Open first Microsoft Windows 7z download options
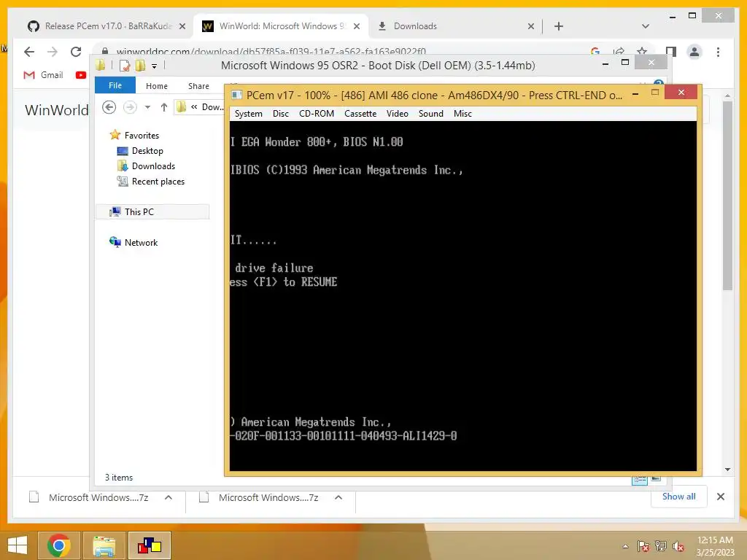 [169, 497]
